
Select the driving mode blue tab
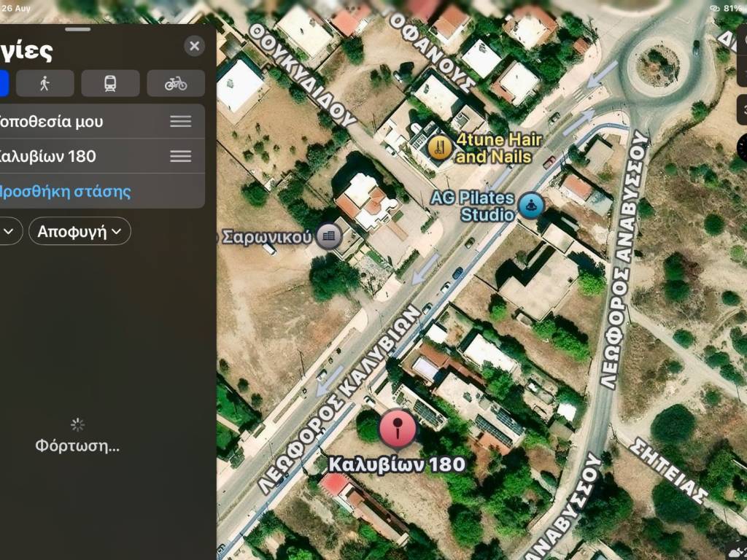click(x=4, y=83)
